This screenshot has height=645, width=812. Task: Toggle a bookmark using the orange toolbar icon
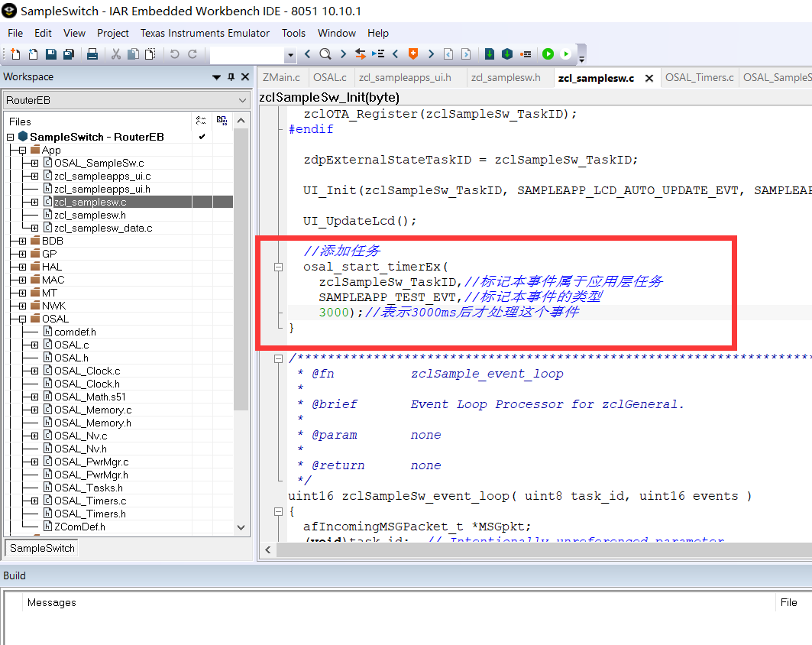[x=412, y=54]
